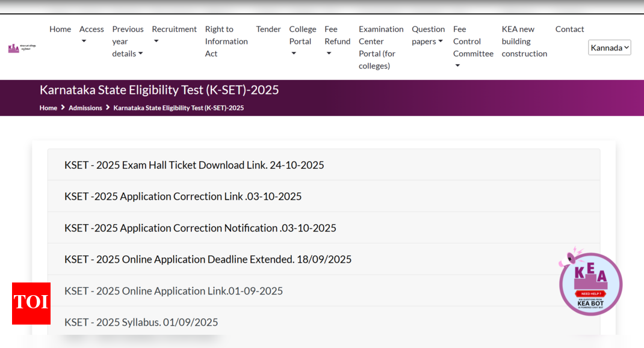644x348 pixels.
Task: Expand the Access menu dropdown
Action: 91,34
